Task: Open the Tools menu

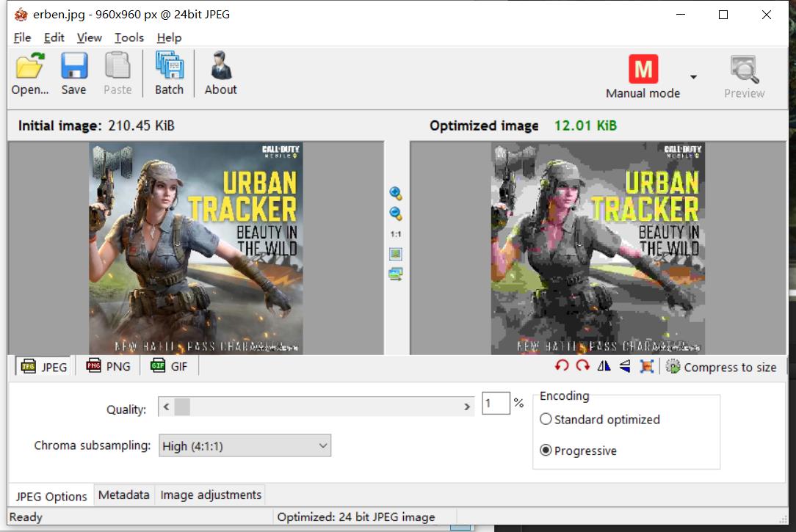Action: [129, 37]
